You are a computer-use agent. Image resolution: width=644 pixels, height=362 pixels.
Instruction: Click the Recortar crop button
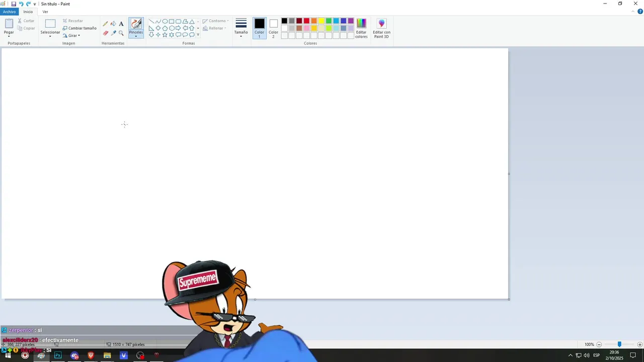[73, 21]
